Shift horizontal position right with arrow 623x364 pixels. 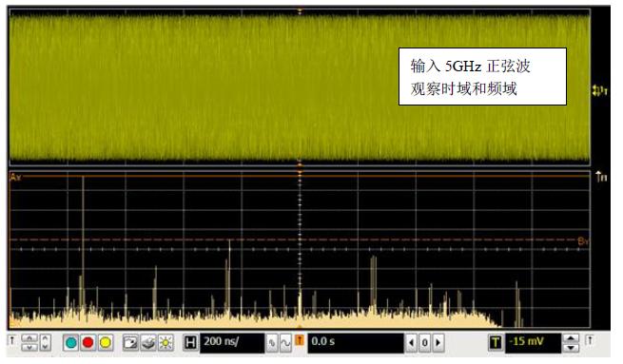click(x=438, y=342)
